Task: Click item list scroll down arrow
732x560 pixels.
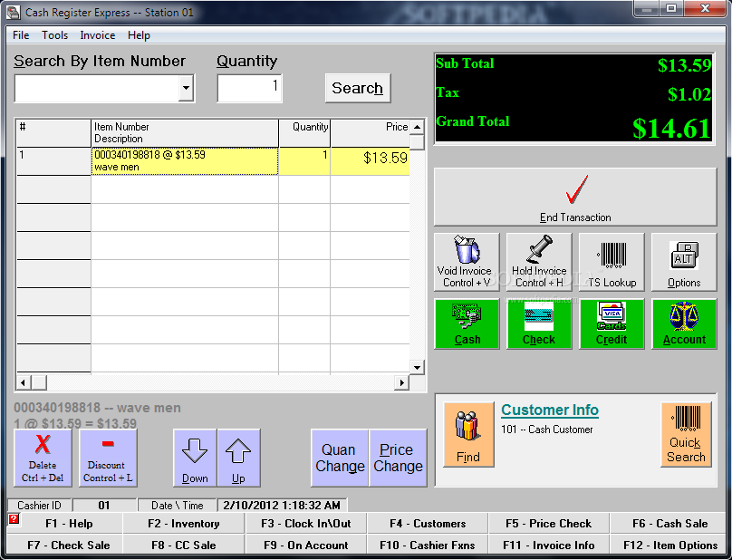Action: pos(418,367)
